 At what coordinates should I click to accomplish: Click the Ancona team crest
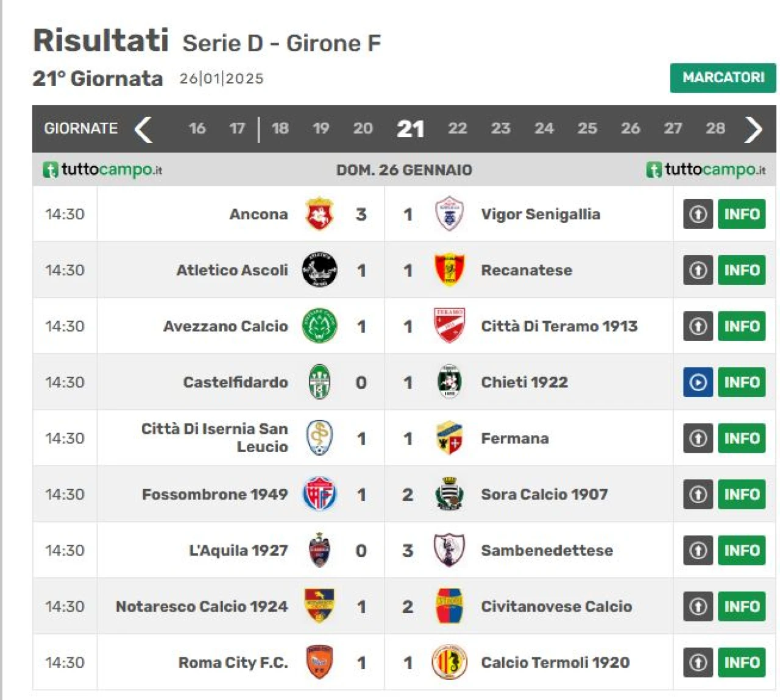pos(319,214)
